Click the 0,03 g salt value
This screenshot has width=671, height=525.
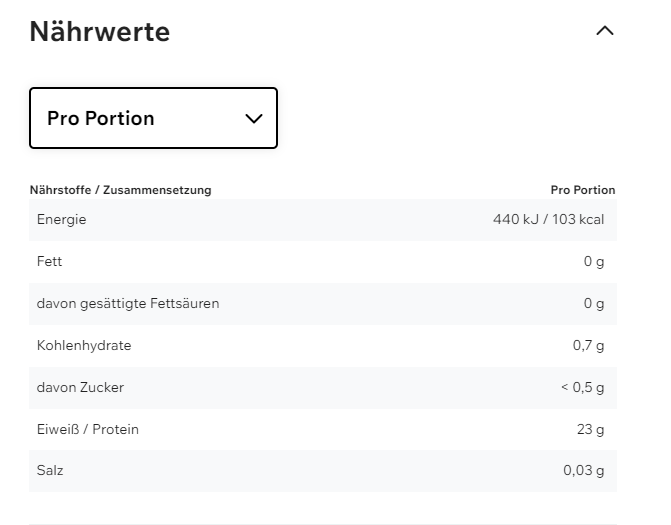click(x=584, y=470)
